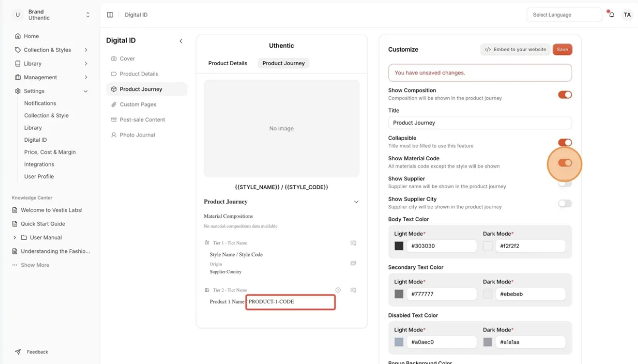Click Body Text Light Mode color swatch
The image size is (638, 364).
[x=399, y=246]
